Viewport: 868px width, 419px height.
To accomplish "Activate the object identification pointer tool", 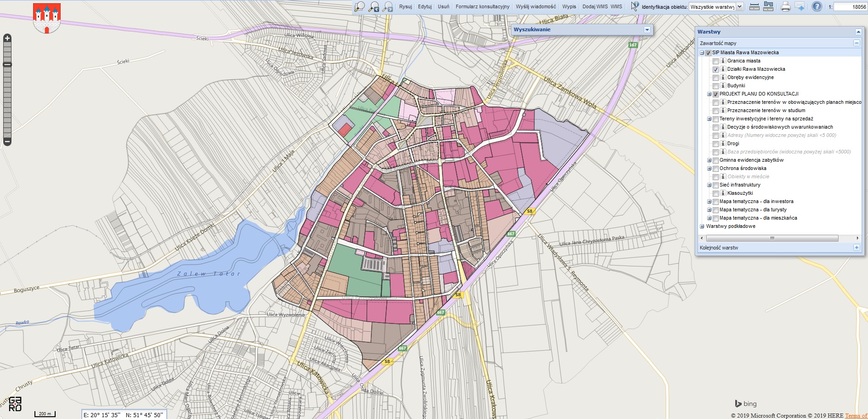I will coord(635,6).
